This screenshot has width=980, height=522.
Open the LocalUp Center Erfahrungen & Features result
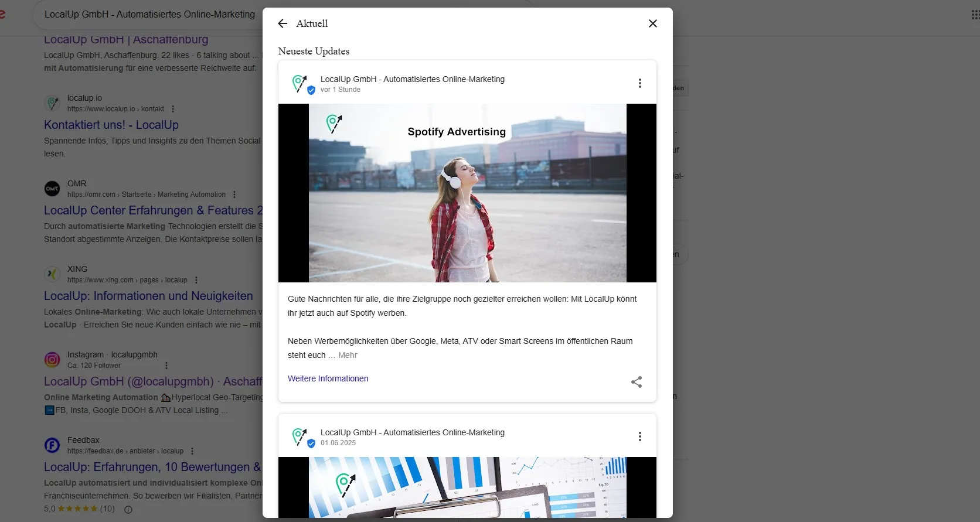coord(153,210)
